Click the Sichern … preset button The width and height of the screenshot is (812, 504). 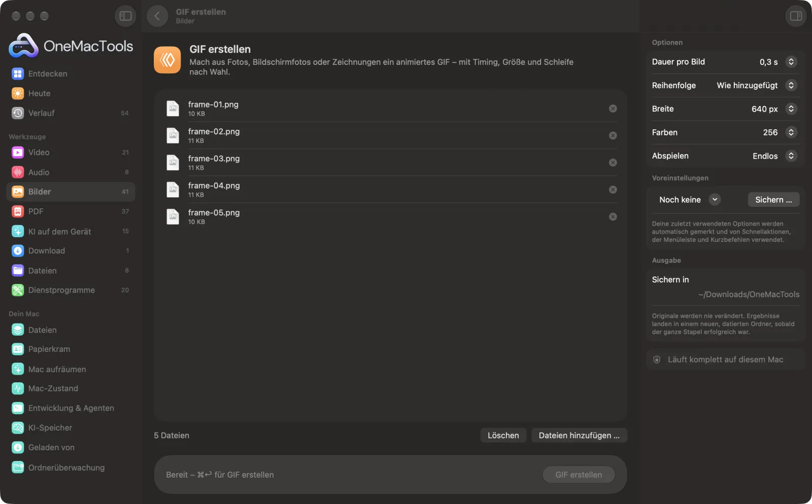[773, 200]
